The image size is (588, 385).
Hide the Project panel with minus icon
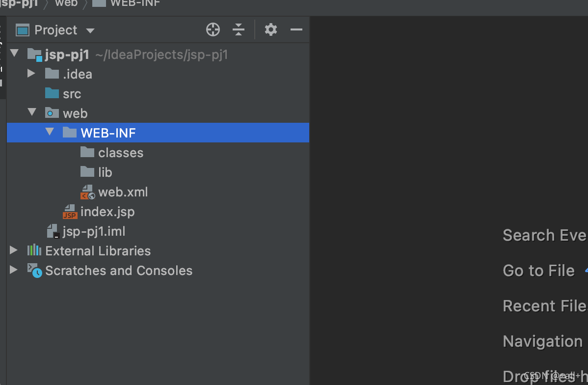click(296, 29)
